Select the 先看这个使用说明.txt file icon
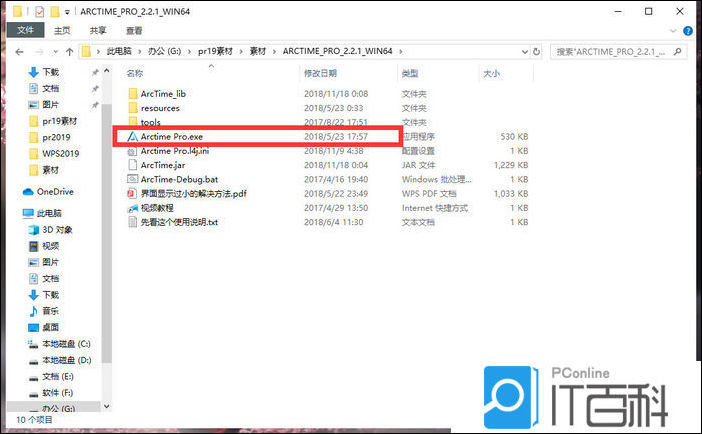The image size is (702, 434). [x=132, y=222]
